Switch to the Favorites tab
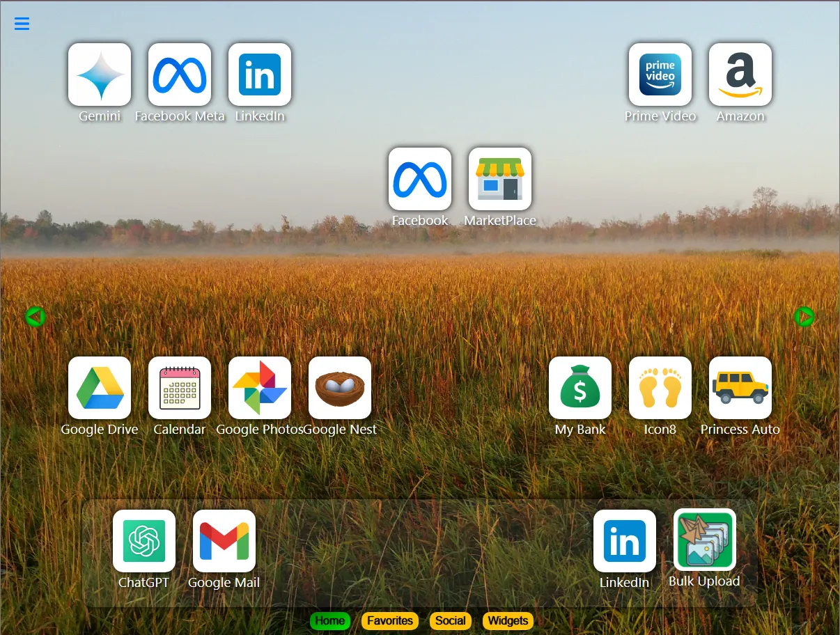Screen dimensions: 840x635 point(390,621)
